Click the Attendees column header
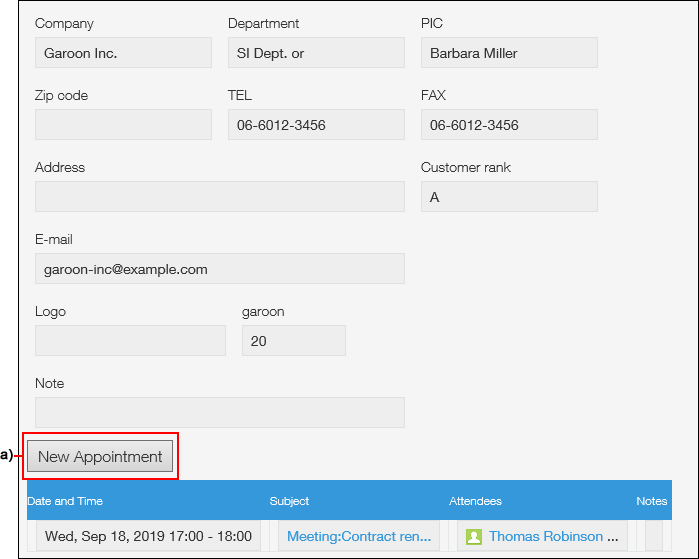 475,501
